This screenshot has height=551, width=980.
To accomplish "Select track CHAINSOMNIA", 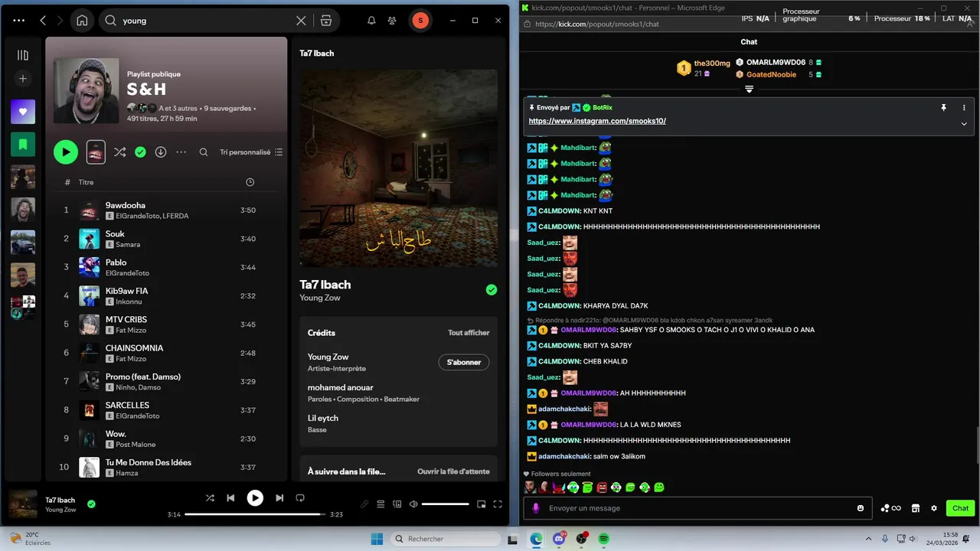I will click(x=166, y=353).
